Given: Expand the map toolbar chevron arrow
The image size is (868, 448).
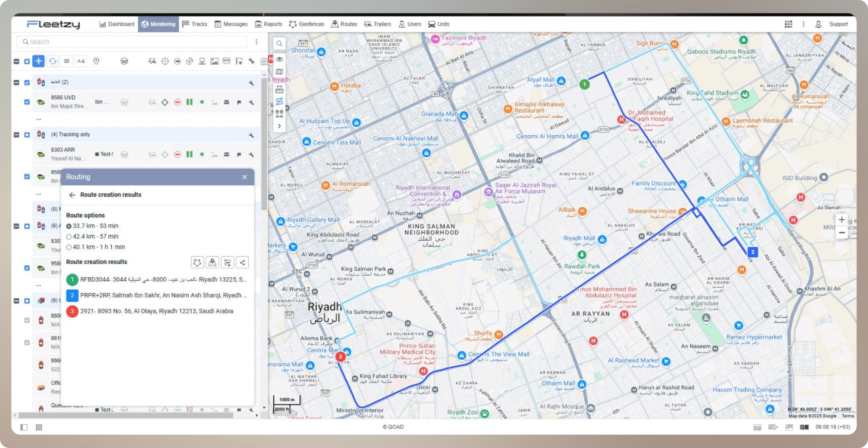Looking at the screenshot, I should click(279, 126).
